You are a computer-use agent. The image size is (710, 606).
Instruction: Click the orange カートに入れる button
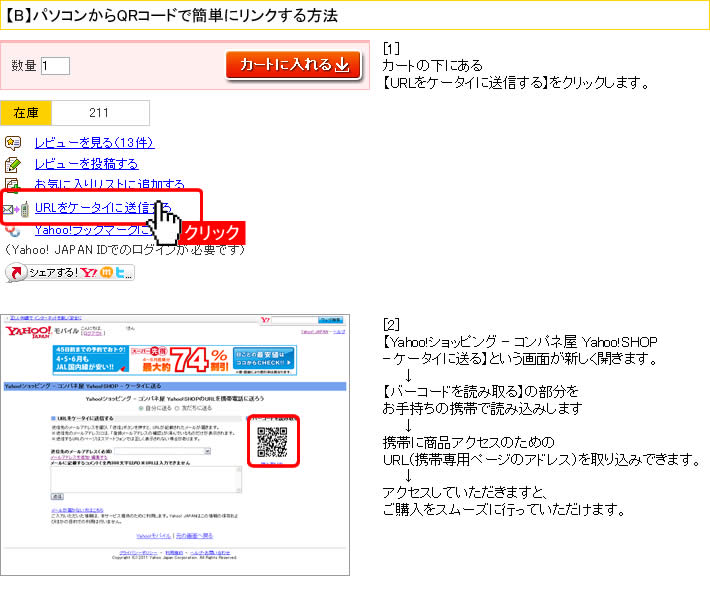[293, 65]
